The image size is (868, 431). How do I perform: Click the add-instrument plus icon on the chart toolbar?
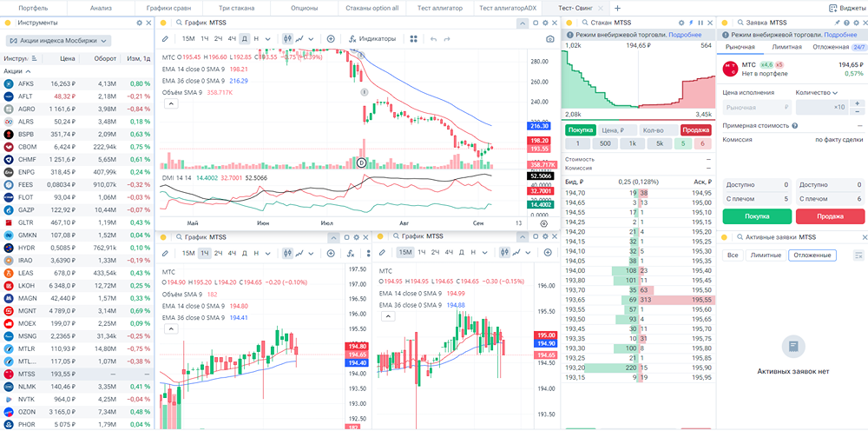click(331, 39)
